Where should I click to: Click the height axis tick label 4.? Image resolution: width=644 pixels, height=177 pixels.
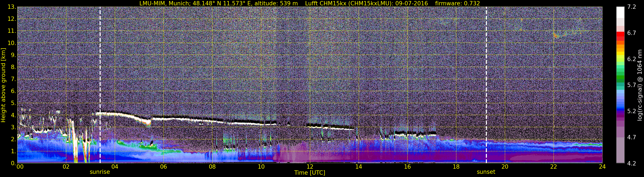coord(13,115)
